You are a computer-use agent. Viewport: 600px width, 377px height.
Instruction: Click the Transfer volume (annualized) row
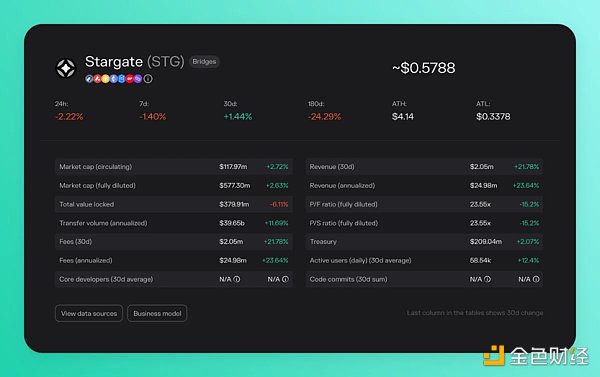[174, 223]
